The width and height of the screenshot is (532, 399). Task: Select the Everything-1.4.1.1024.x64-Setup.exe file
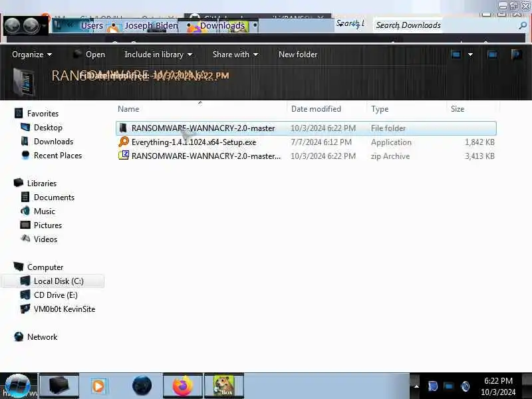pyautogui.click(x=194, y=142)
